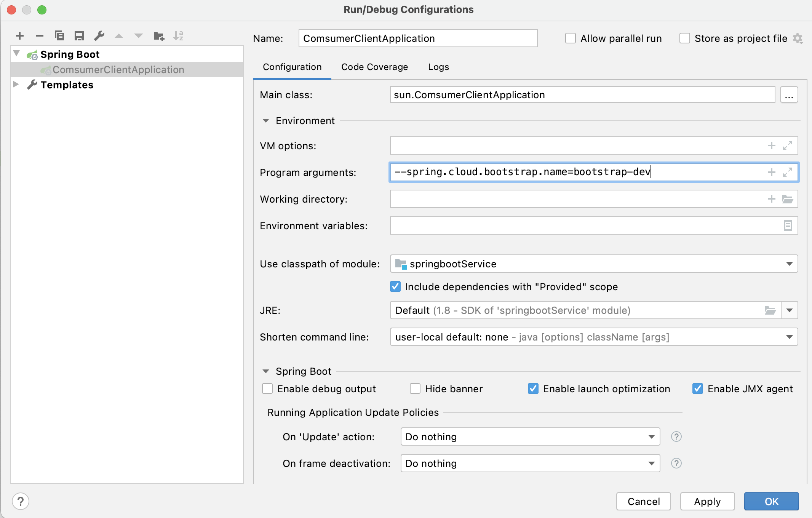Browse for a main class
812x518 pixels.
790,95
